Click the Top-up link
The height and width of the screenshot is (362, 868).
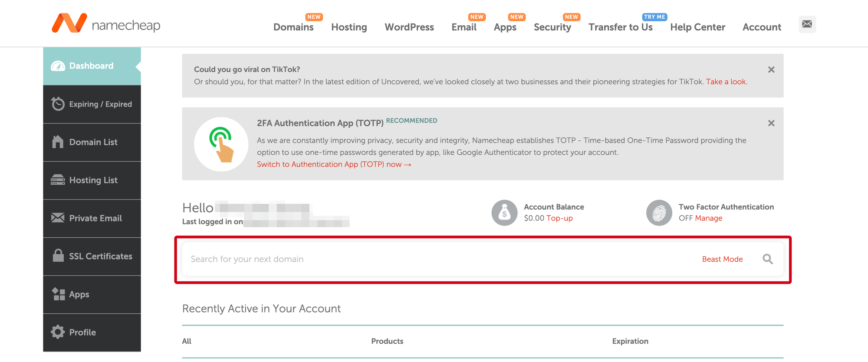tap(559, 218)
